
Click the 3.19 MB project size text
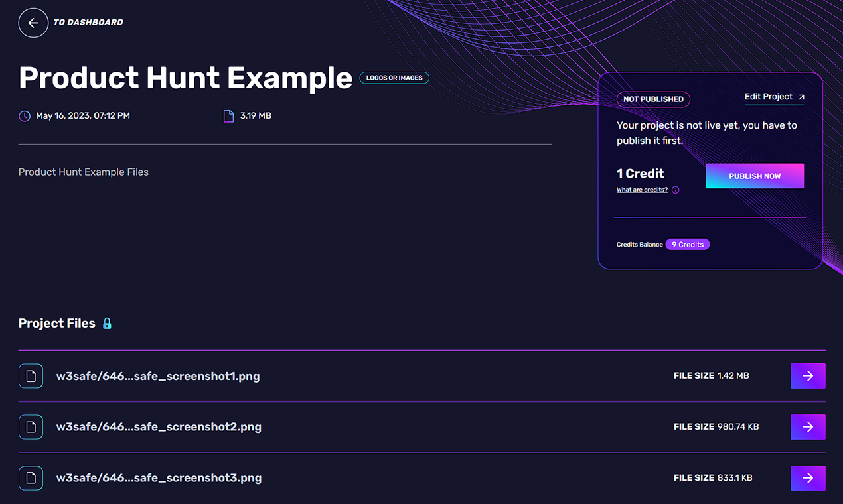tap(256, 116)
